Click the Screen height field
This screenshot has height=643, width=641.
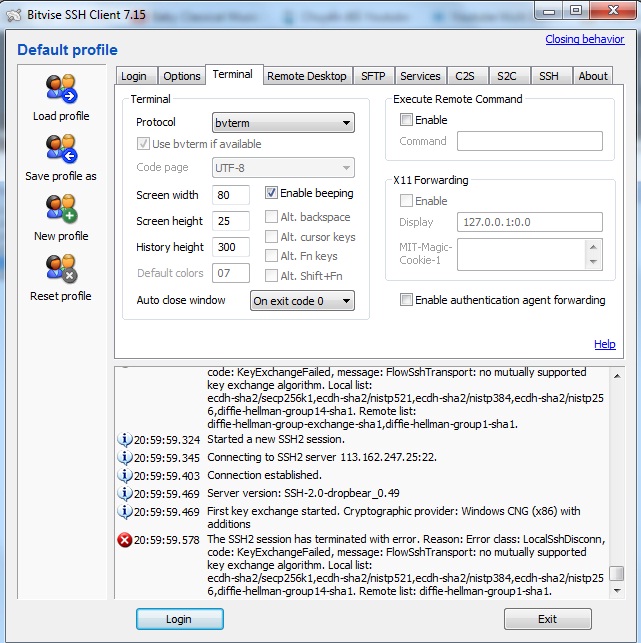[231, 221]
